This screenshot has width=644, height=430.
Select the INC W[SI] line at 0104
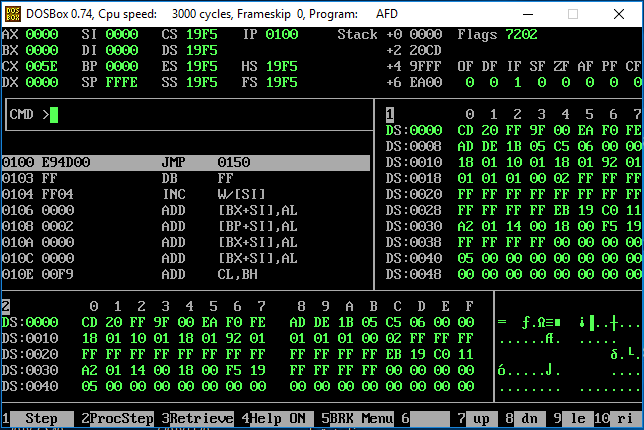[185, 194]
